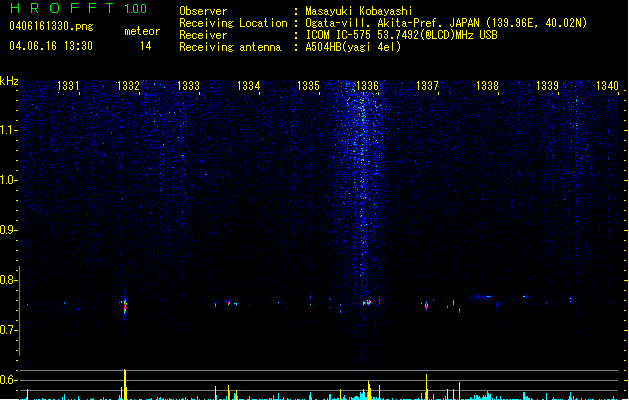Screen dimensions: 629x400
Task: Click the 1337 time axis label
Action: pyautogui.click(x=427, y=86)
